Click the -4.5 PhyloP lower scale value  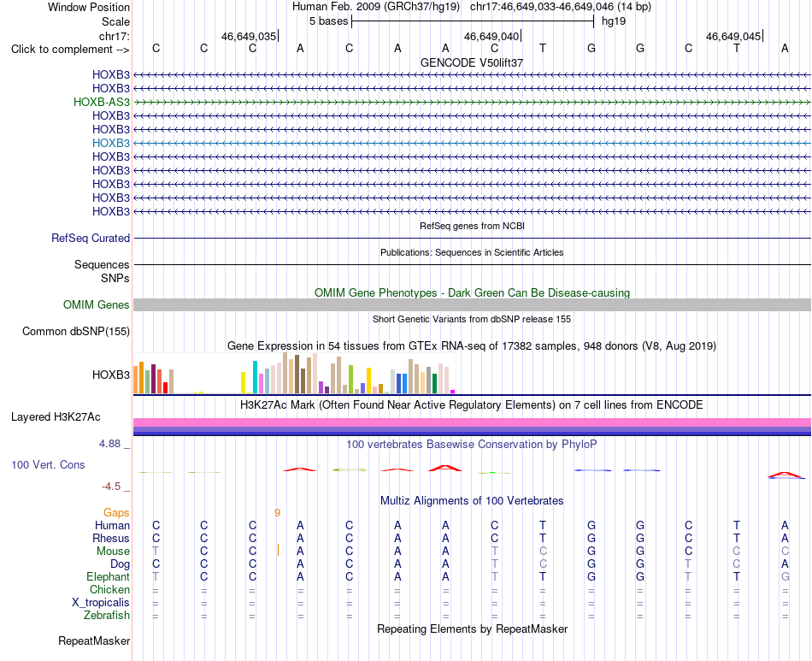(111, 487)
